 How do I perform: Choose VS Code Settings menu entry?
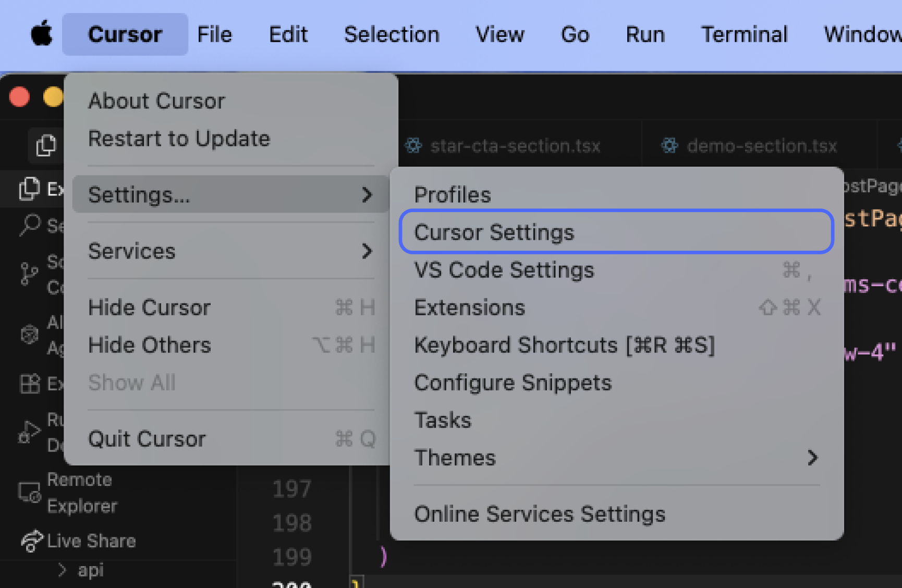[x=504, y=270]
